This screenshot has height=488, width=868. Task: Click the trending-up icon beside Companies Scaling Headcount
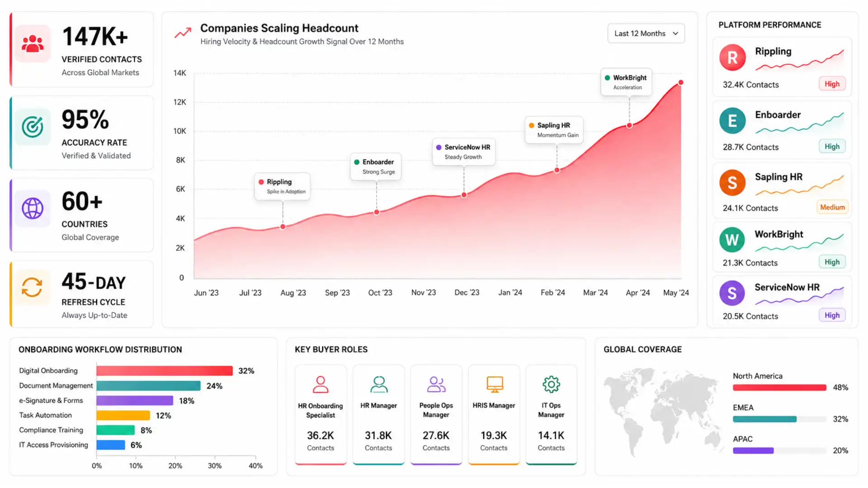click(183, 33)
